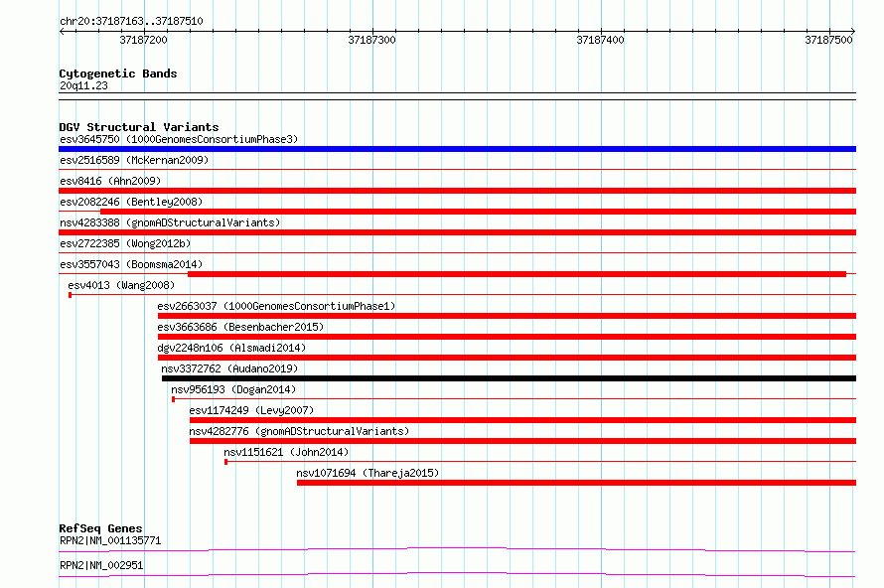Click the RPN2|NM_002951 magenta gene line
The height and width of the screenshot is (588, 884).
coord(457,574)
